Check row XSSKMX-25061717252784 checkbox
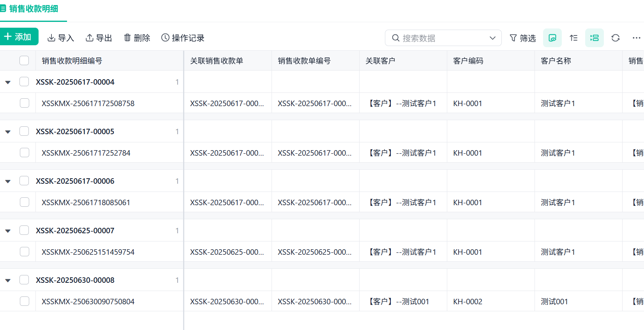This screenshot has width=644, height=330. [x=25, y=153]
